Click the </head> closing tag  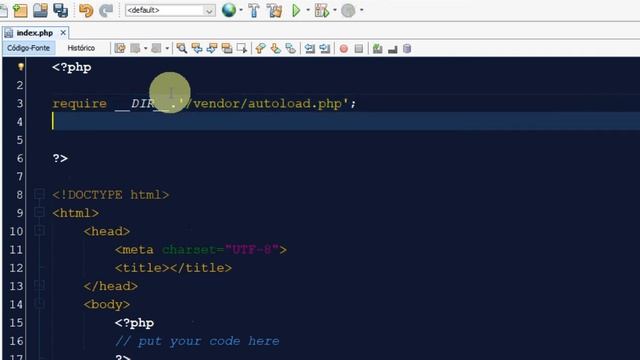[x=111, y=286]
